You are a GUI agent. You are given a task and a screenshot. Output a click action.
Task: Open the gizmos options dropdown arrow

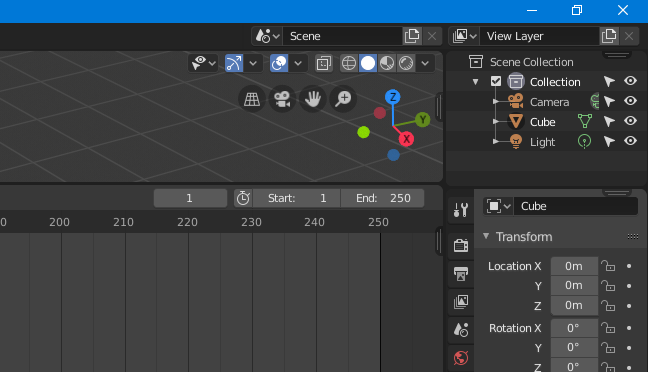[x=253, y=63]
